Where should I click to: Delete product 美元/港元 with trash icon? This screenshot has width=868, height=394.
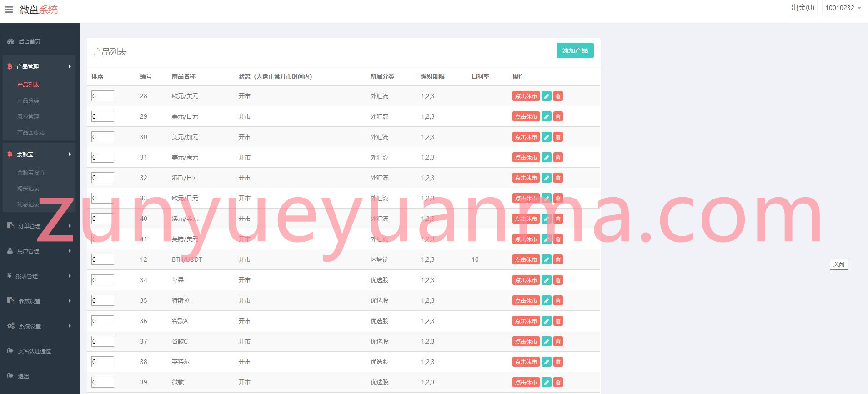[558, 157]
